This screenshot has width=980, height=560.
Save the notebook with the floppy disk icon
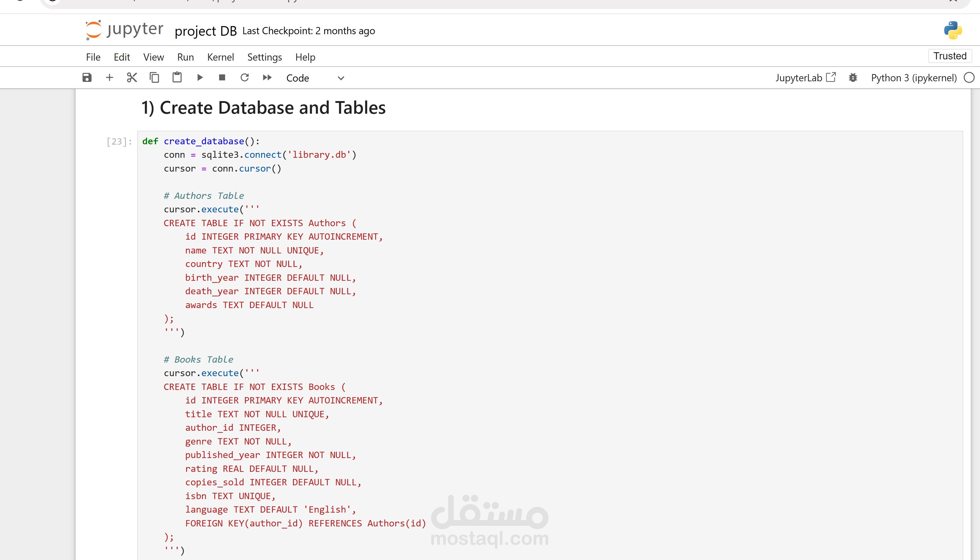click(87, 78)
